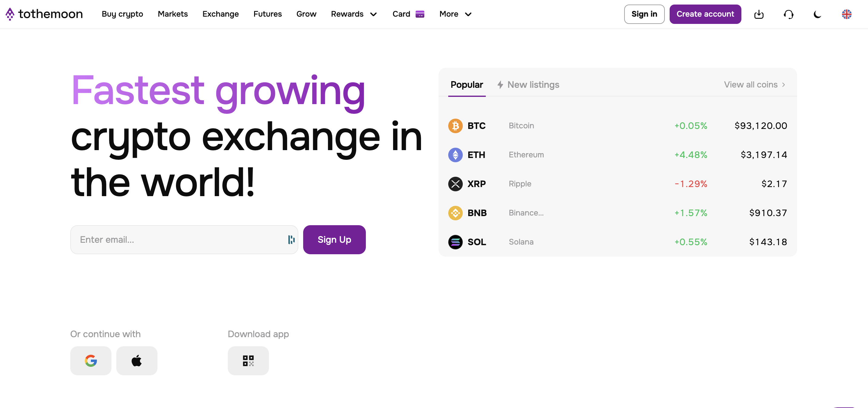Focus the Enter email input field
Screen dimensions: 868x408
coord(179,240)
